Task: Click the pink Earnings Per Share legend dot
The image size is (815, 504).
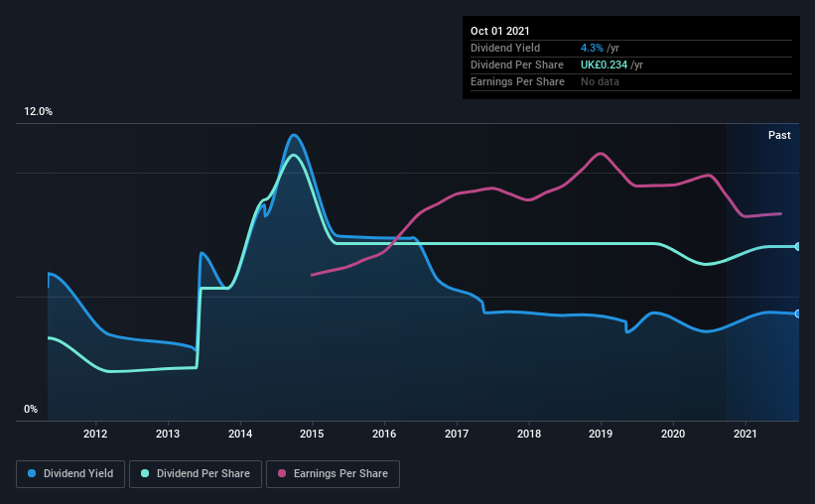Action: click(282, 473)
